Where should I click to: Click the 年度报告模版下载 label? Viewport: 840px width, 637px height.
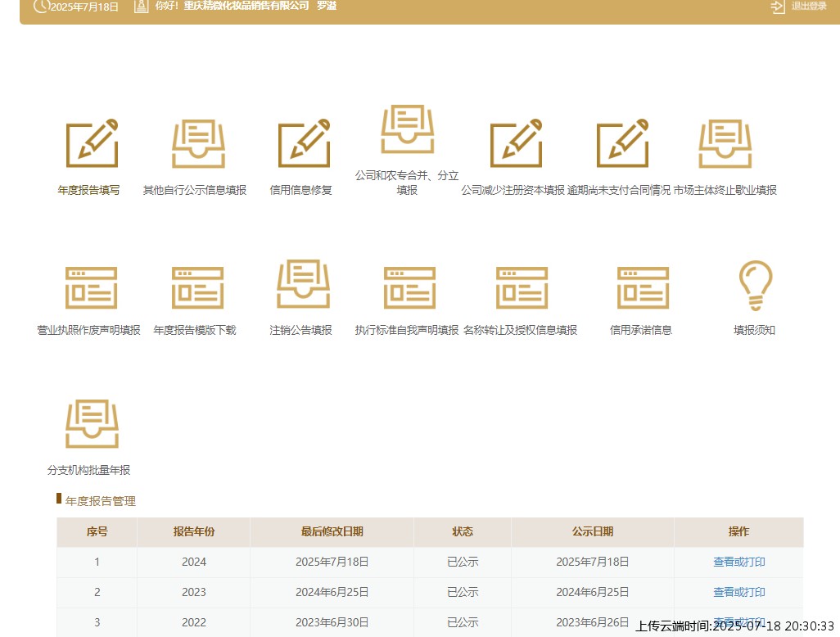(x=195, y=330)
